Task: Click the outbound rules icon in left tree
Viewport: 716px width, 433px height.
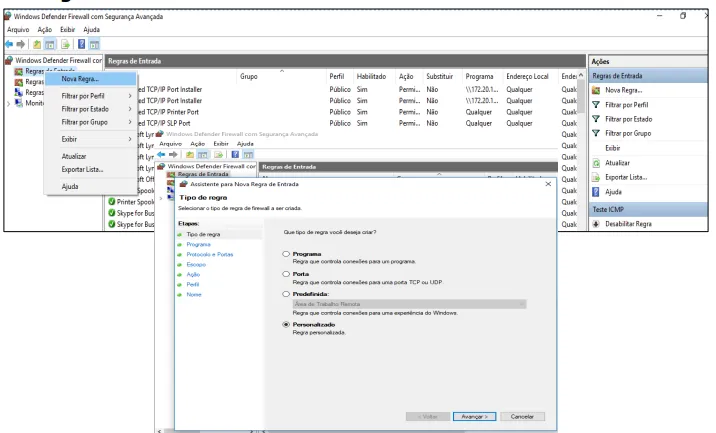Action: [18, 82]
